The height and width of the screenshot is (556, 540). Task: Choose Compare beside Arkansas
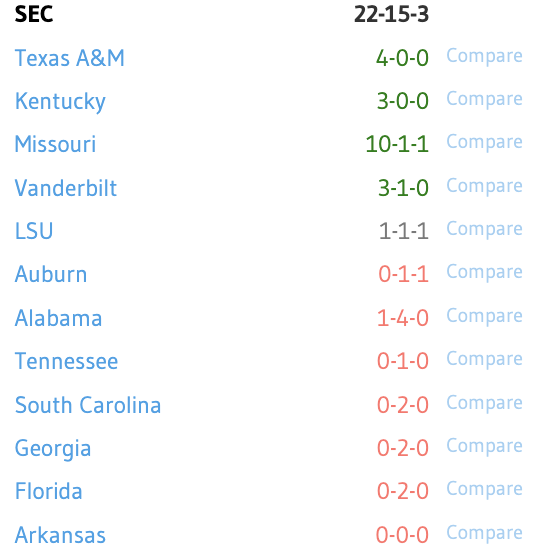point(484,534)
